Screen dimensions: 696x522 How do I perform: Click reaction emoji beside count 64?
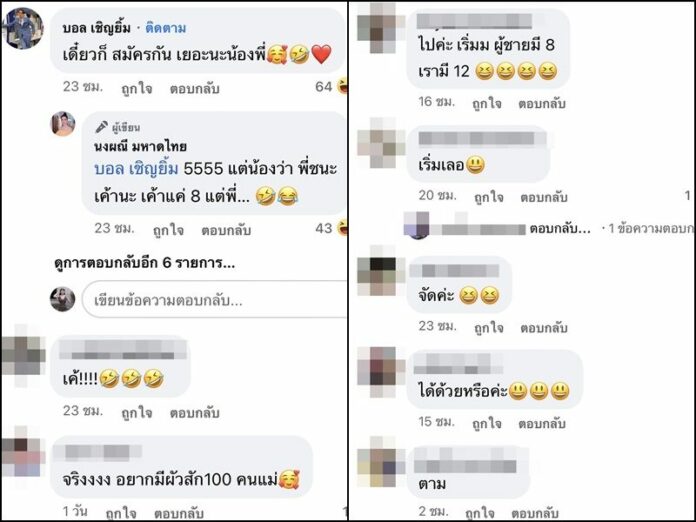click(343, 86)
